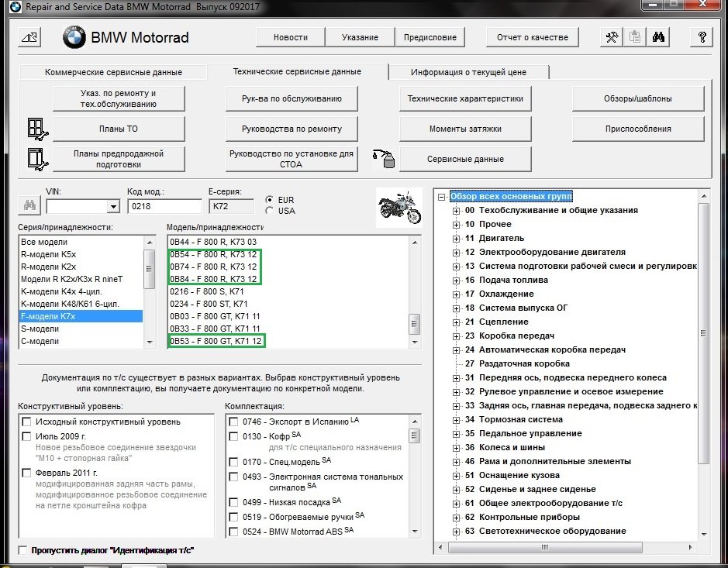Tick Пропустить диалог Идентификация т/с checkbox
Screen dimensions: 728x568
(x=22, y=550)
